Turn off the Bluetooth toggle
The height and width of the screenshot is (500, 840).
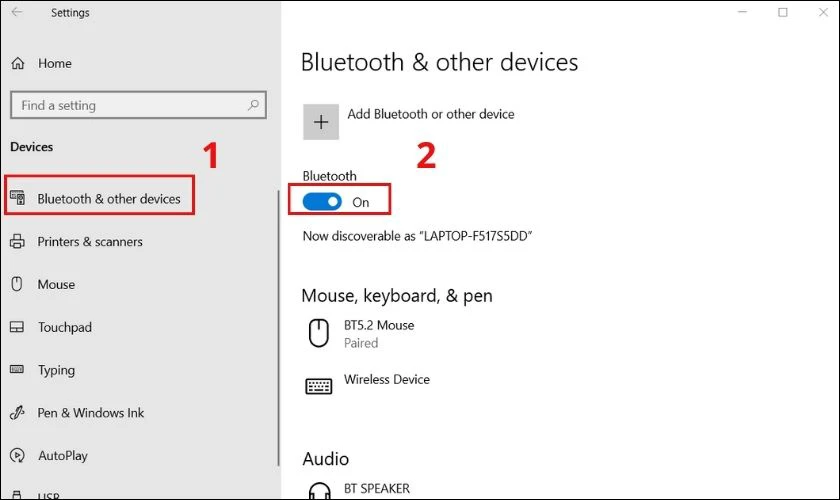tap(322, 202)
